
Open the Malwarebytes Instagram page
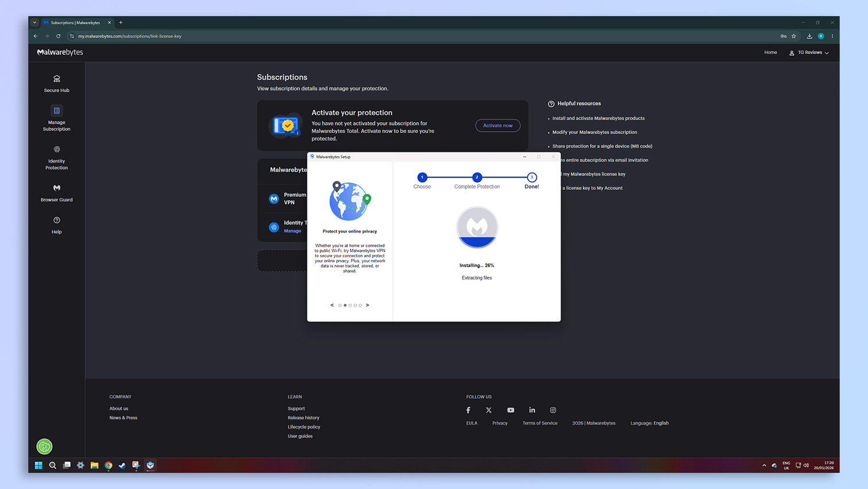pyautogui.click(x=553, y=410)
